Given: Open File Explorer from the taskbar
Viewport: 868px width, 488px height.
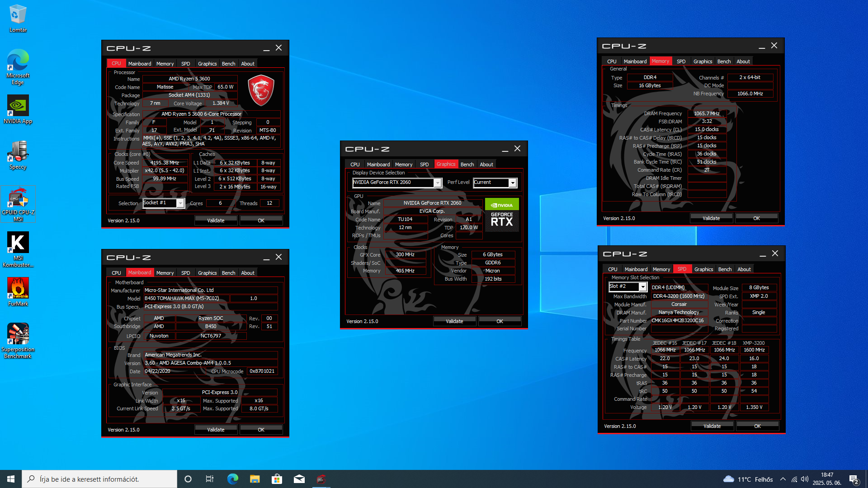Looking at the screenshot, I should coord(255,479).
